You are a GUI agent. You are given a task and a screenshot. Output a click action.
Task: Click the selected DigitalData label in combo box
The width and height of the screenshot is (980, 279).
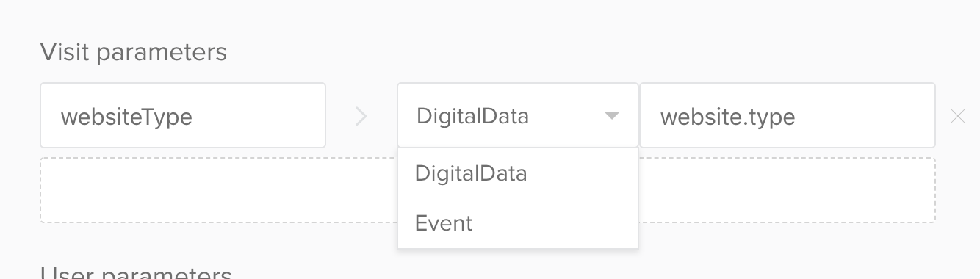click(x=472, y=116)
